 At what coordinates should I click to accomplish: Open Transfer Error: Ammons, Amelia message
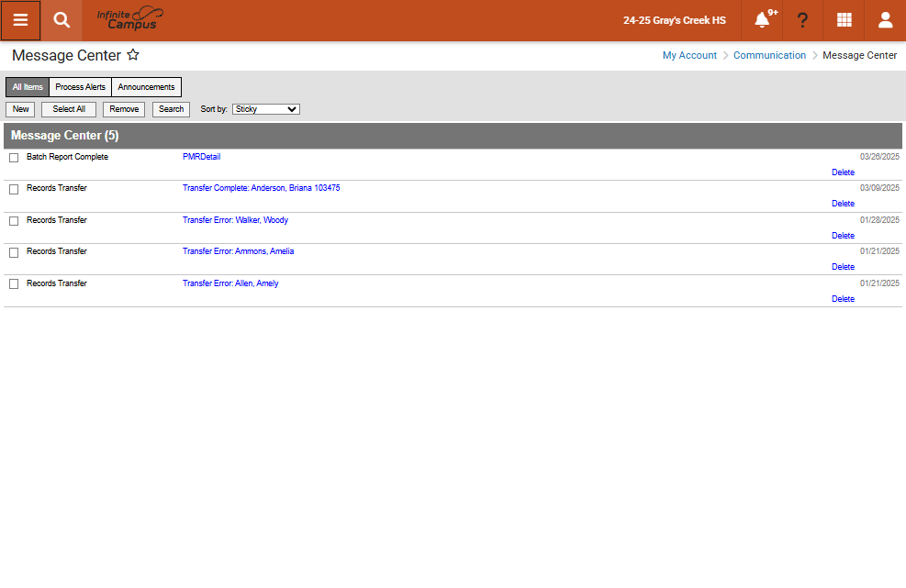(238, 251)
